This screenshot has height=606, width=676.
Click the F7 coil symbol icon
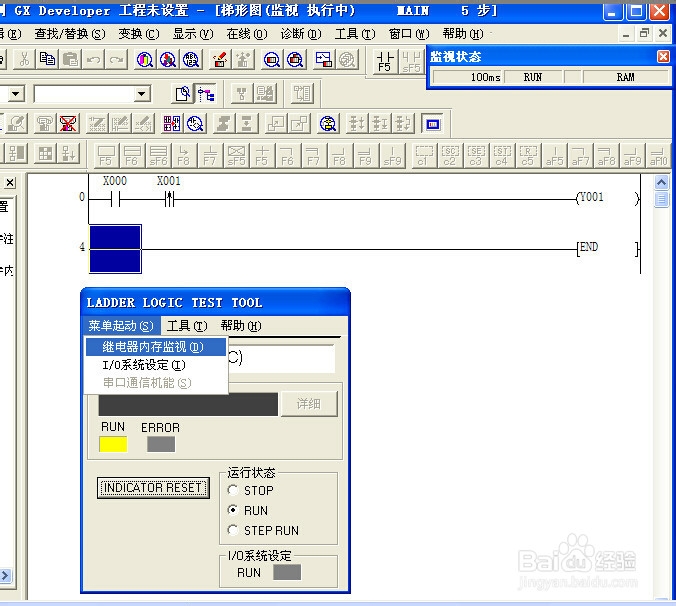(210, 155)
